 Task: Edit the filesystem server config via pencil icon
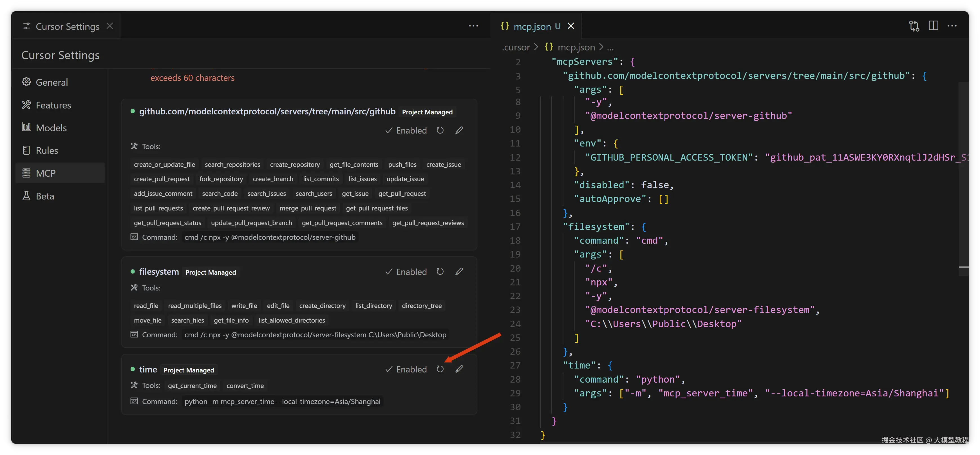pyautogui.click(x=459, y=272)
